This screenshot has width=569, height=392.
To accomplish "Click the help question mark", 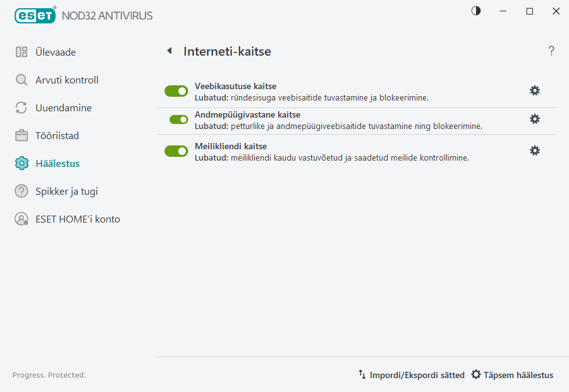I will (551, 51).
